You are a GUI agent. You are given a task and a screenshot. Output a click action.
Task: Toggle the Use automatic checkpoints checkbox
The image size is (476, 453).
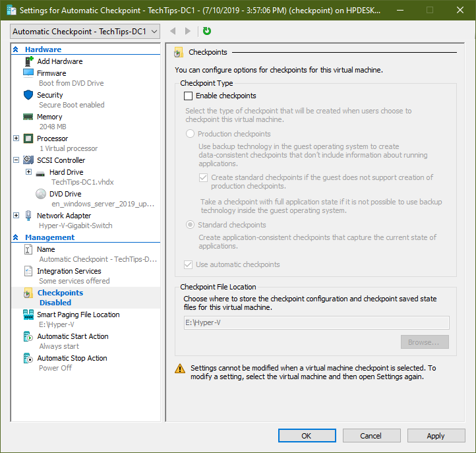188,264
